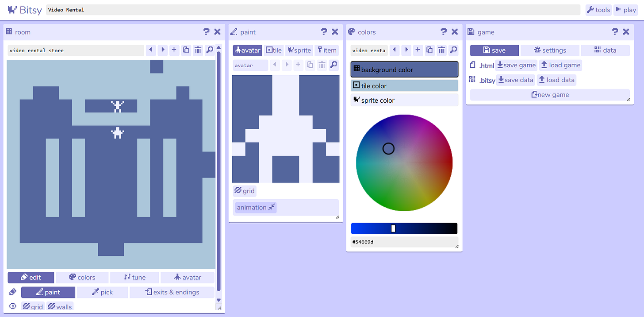Select tile drawing type in paint panel
The image size is (644, 317).
[274, 50]
